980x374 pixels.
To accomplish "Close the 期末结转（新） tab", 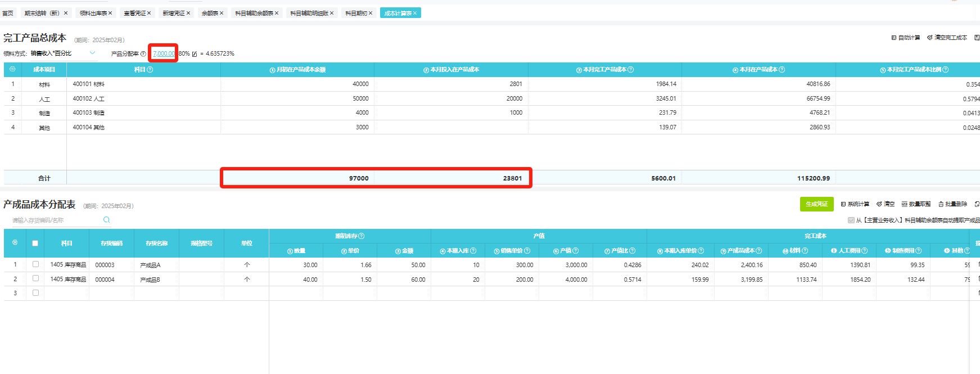I will (66, 13).
